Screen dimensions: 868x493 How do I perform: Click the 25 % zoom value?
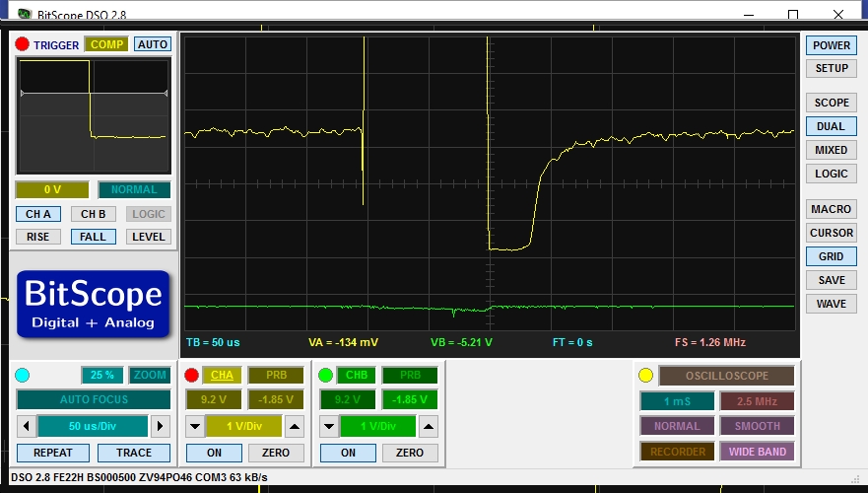click(x=101, y=375)
